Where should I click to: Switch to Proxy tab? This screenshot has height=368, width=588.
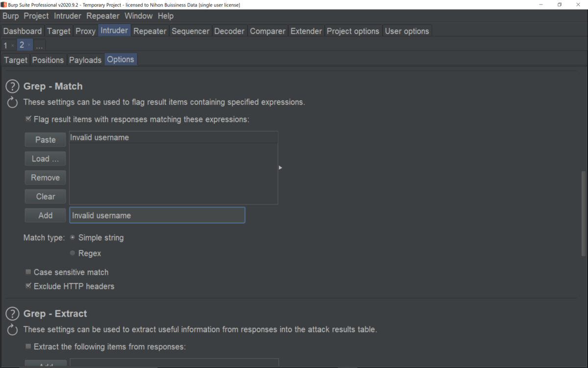click(x=85, y=31)
